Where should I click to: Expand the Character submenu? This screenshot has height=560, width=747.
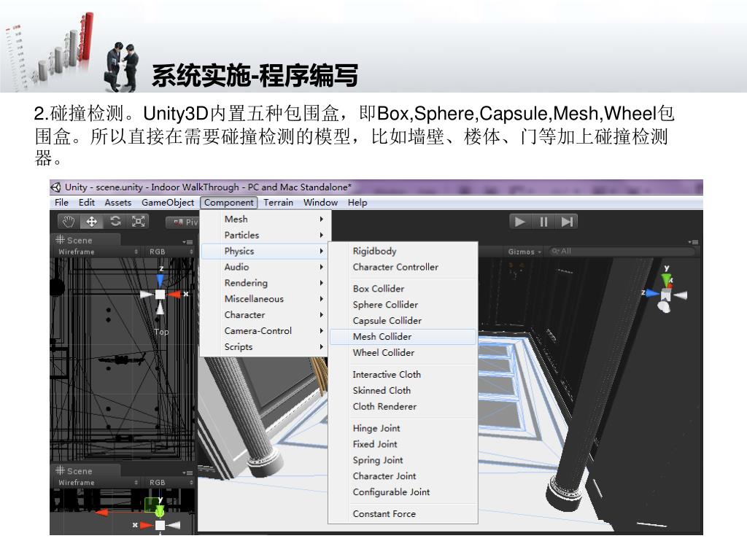click(x=265, y=315)
